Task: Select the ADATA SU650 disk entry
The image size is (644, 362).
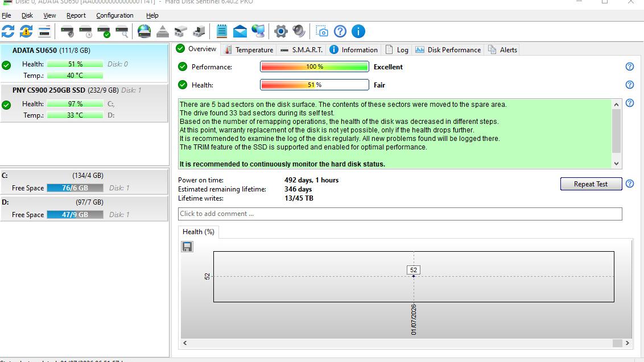Action: (84, 63)
